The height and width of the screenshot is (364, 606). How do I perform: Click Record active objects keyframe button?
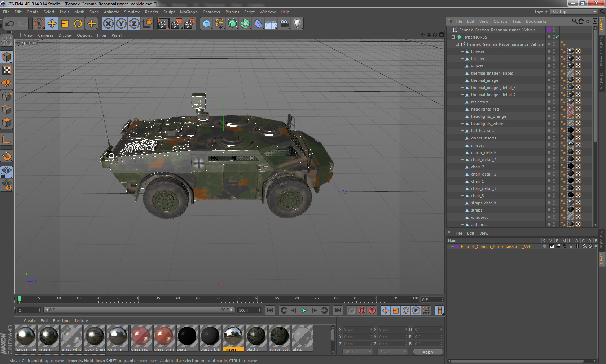352,310
